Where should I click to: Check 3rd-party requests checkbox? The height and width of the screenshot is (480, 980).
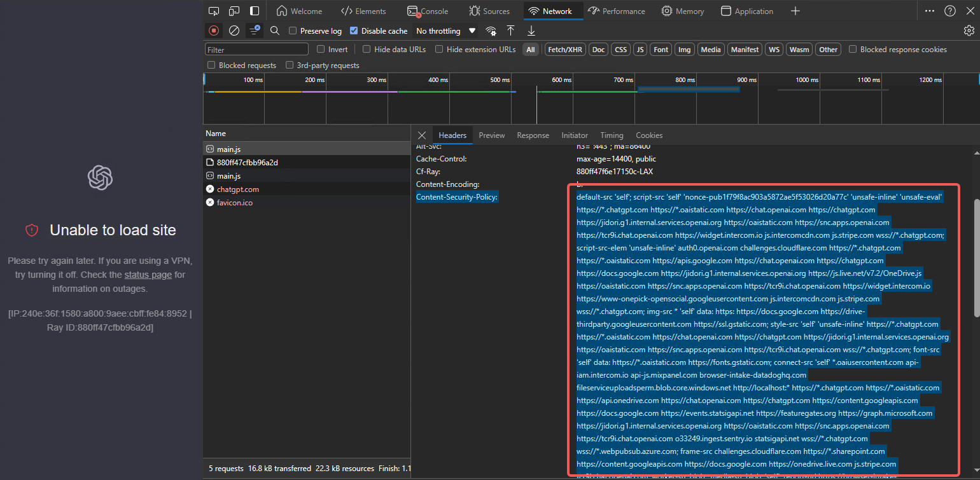point(290,65)
